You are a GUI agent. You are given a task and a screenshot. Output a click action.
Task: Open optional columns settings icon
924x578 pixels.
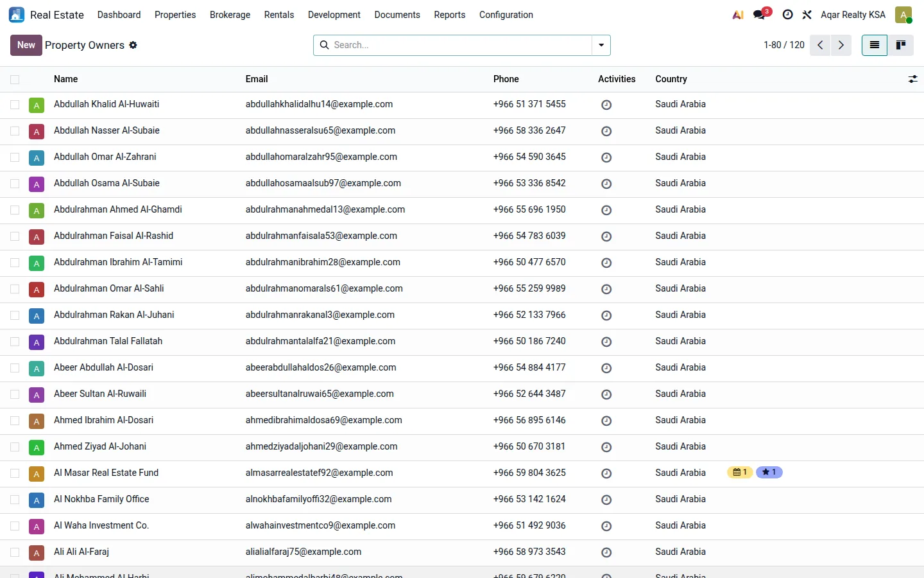(912, 79)
